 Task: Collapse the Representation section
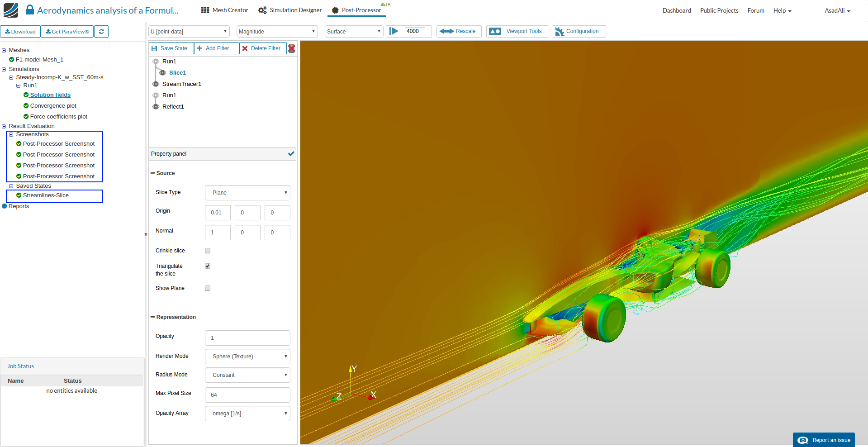[152, 317]
